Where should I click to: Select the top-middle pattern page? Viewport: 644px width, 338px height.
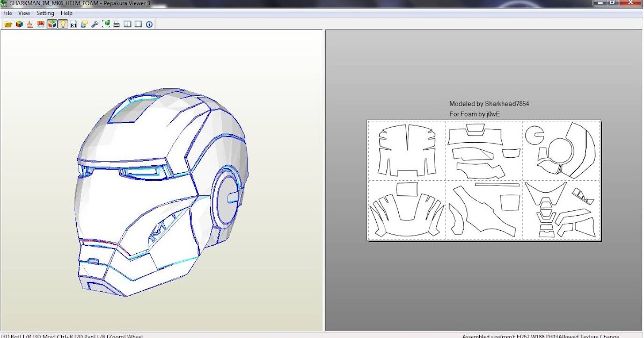tap(484, 150)
